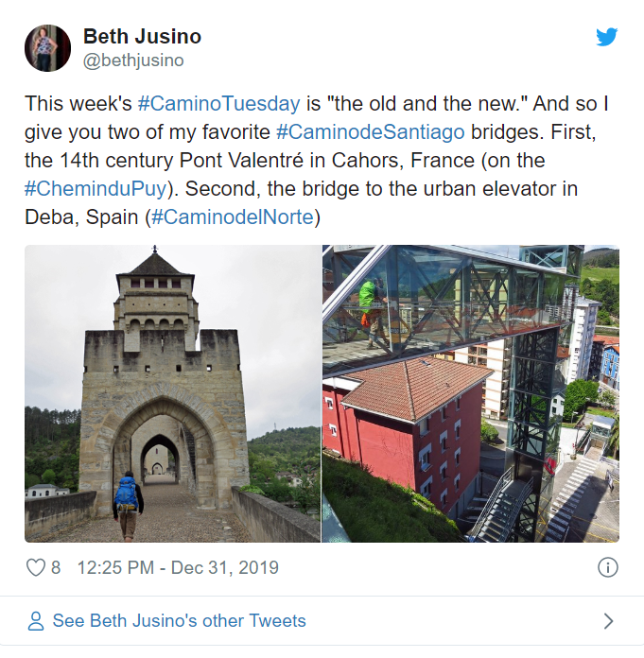View the Pont Valentré bridge photo
The width and height of the screenshot is (644, 658).
click(x=172, y=393)
